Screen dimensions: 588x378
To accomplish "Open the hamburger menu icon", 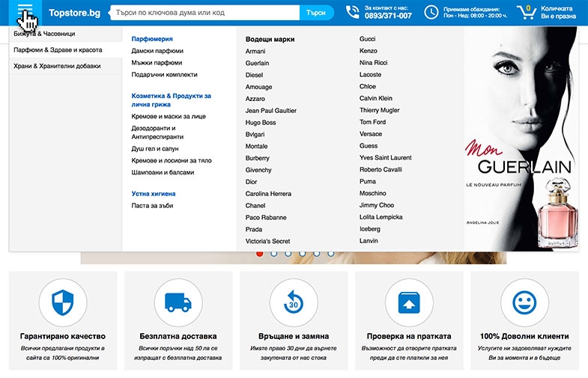I will point(25,11).
